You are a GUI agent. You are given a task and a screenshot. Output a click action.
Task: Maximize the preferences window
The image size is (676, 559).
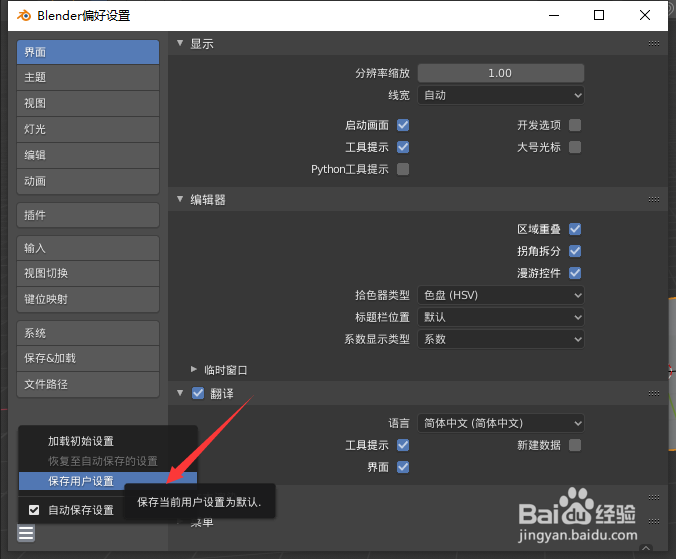coord(599,16)
